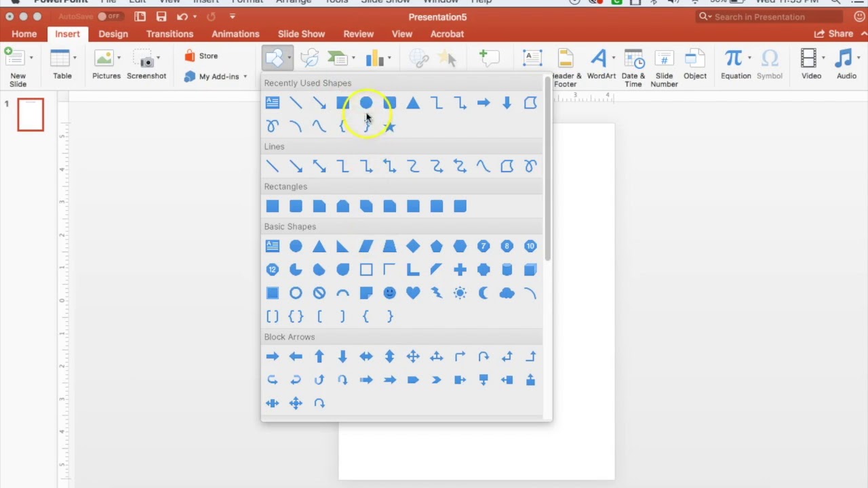Viewport: 868px width, 488px height.
Task: Select straight line in the Lines section
Action: [x=273, y=166]
